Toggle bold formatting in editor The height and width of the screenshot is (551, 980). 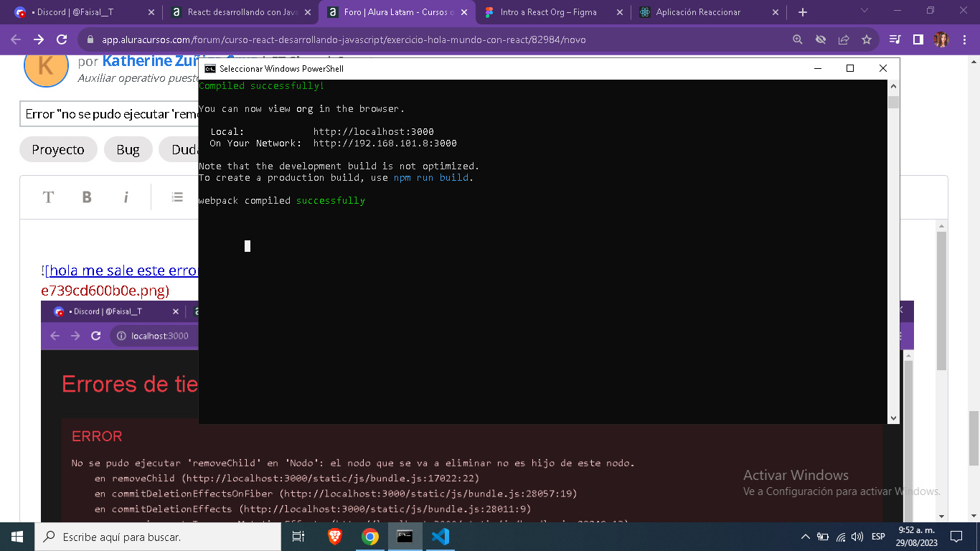[x=87, y=197]
